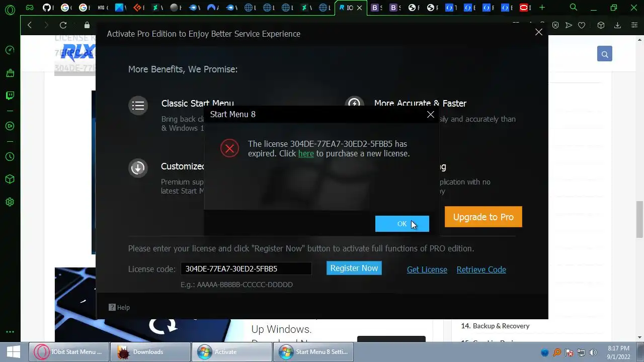Close the Activate Pro Edition window
Viewport: 644px width, 362px height.
[x=539, y=32]
